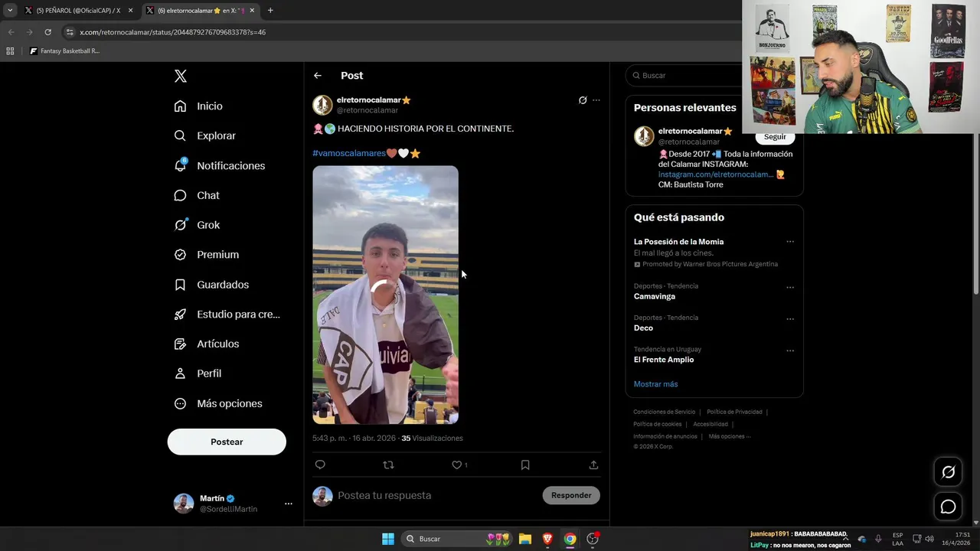
Task: Click the browser address bar URL
Action: 173,32
